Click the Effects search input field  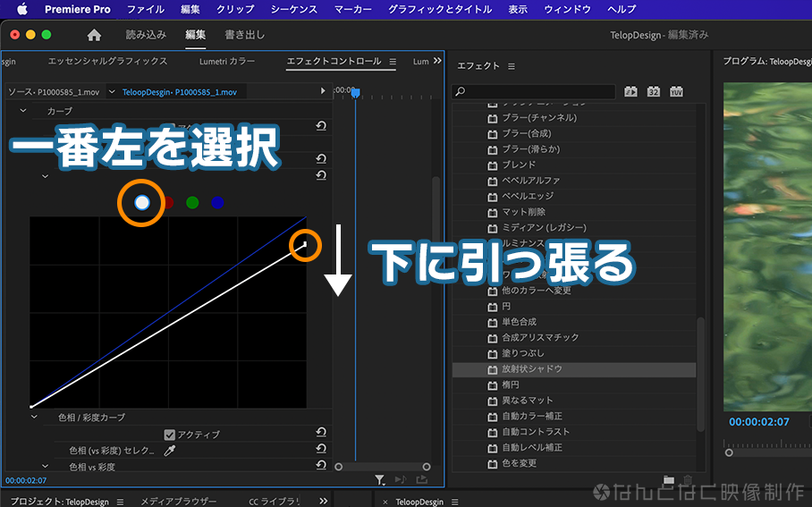533,92
